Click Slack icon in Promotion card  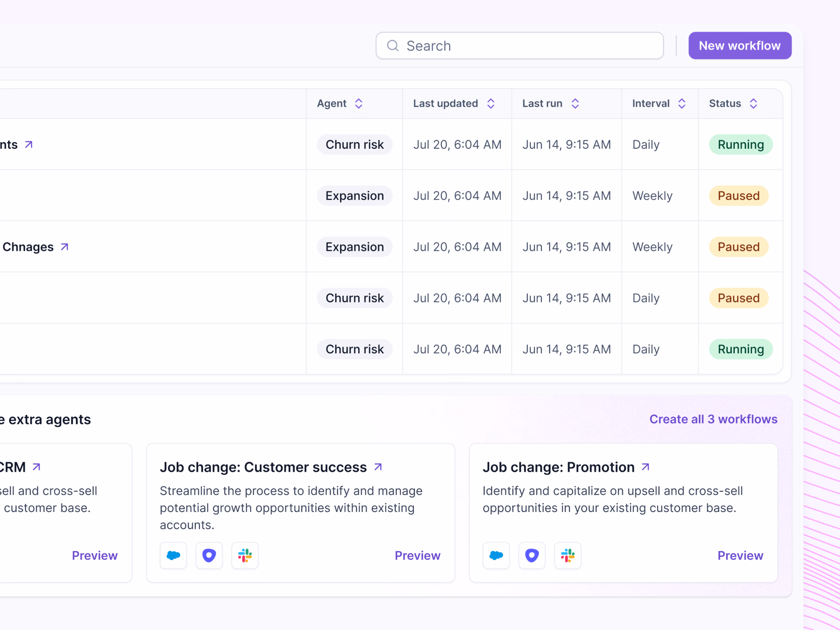pos(568,555)
